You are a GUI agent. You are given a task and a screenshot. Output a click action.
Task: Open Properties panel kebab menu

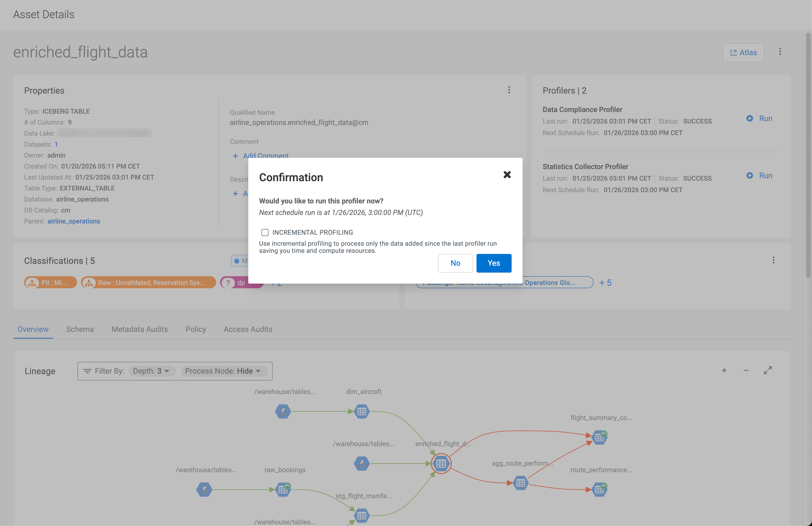click(x=509, y=90)
